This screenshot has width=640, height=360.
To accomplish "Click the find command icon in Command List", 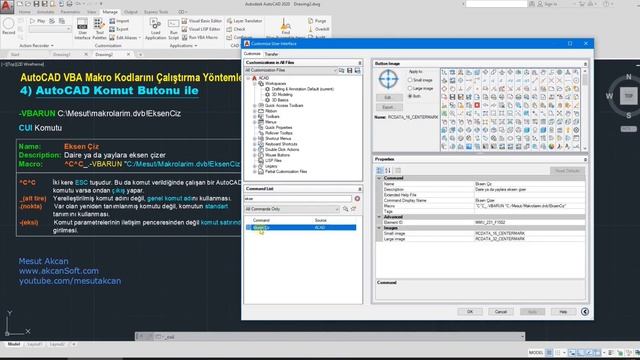I will (345, 209).
